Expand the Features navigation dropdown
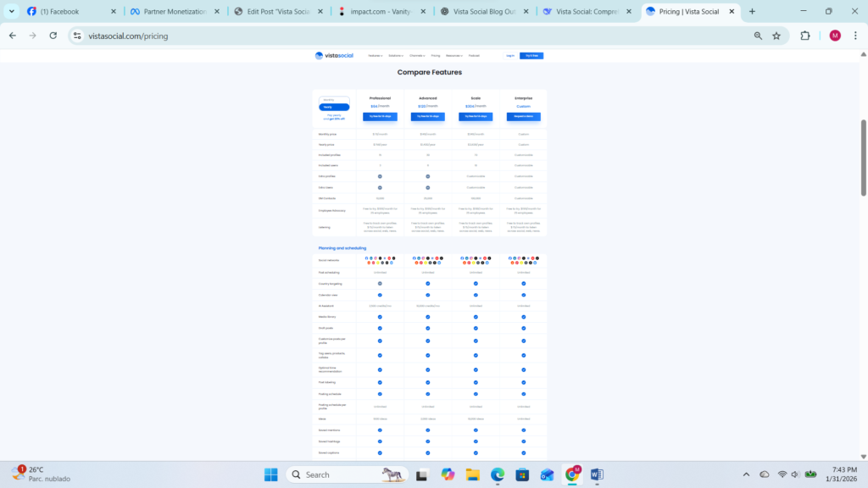868x488 pixels. click(x=375, y=55)
